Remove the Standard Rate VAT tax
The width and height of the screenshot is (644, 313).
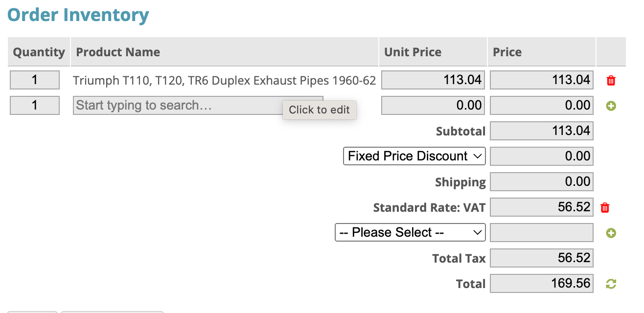point(605,208)
